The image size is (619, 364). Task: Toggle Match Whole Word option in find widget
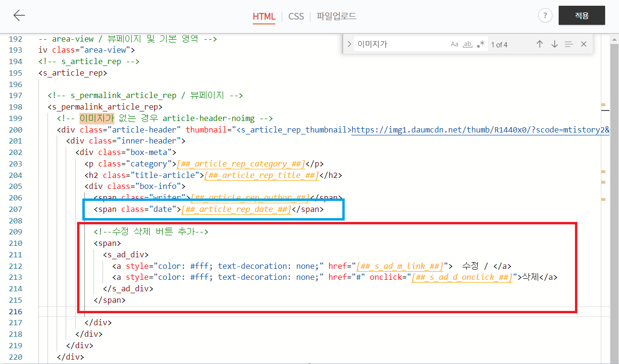click(x=468, y=44)
